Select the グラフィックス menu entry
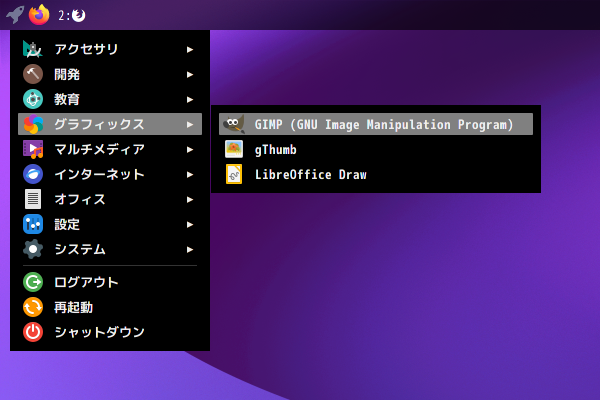The image size is (600, 400). pos(110,124)
